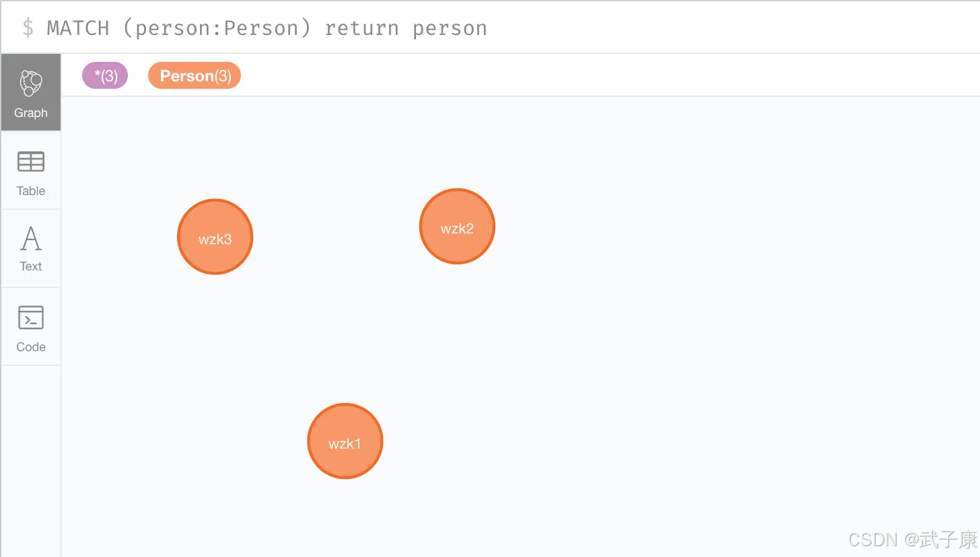Click the terminal icon for Code view

coord(31,316)
